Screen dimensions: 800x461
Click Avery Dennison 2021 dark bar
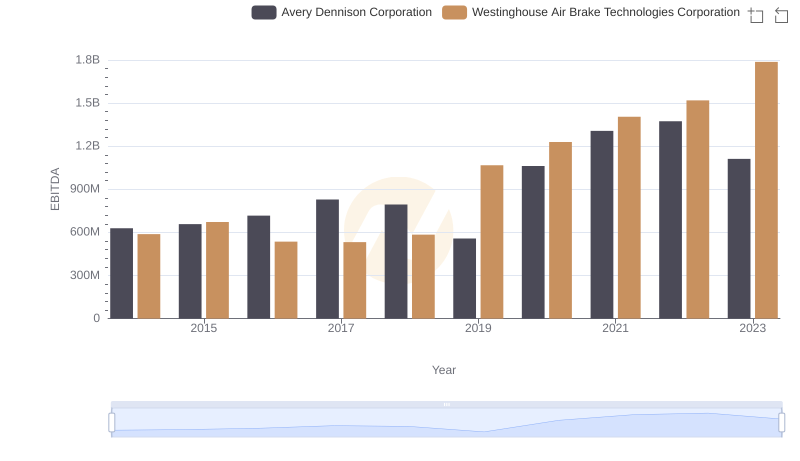pyautogui.click(x=602, y=225)
